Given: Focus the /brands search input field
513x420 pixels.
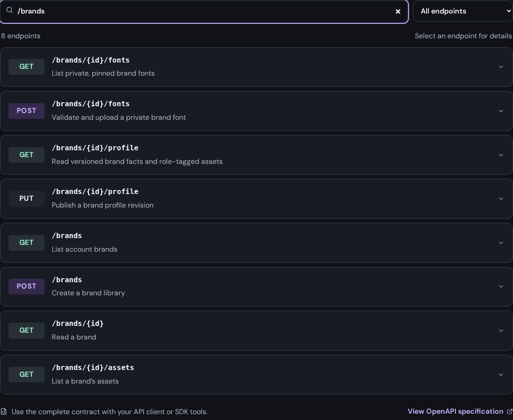Looking at the screenshot, I should pos(204,11).
